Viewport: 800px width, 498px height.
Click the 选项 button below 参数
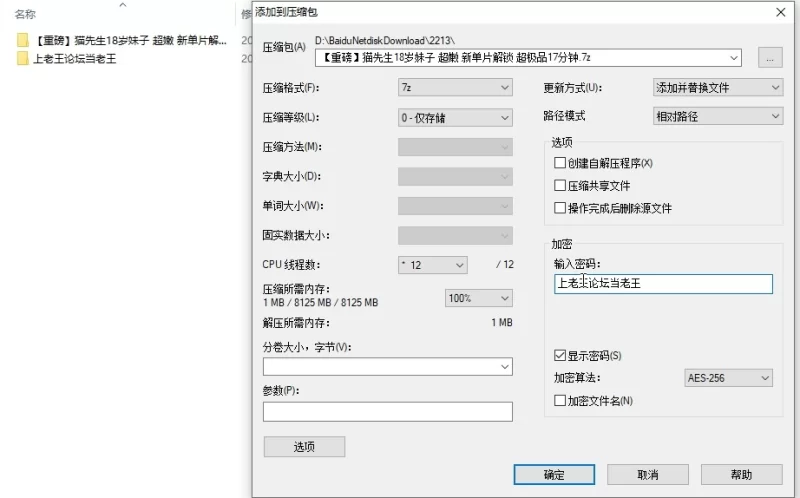[x=304, y=447]
